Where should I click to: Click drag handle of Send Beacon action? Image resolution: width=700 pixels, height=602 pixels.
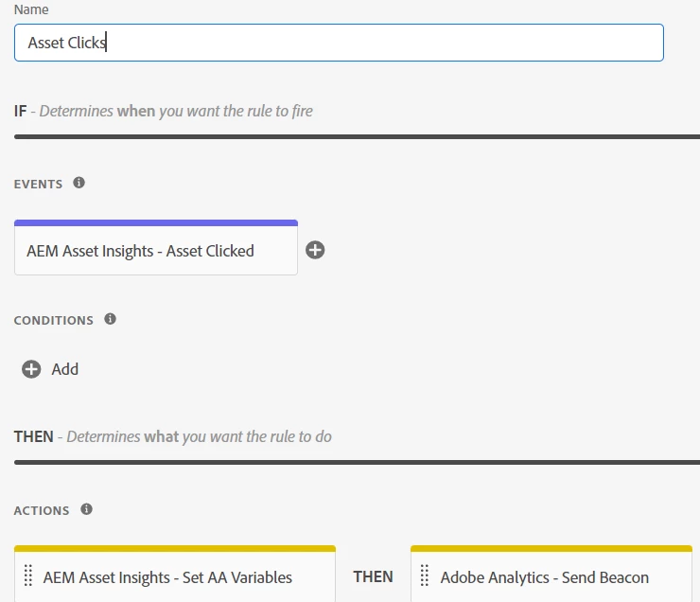coord(425,575)
